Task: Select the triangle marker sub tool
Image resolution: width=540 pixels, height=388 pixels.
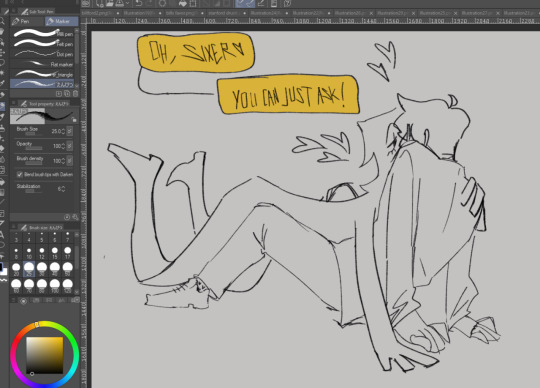Action: click(x=42, y=74)
